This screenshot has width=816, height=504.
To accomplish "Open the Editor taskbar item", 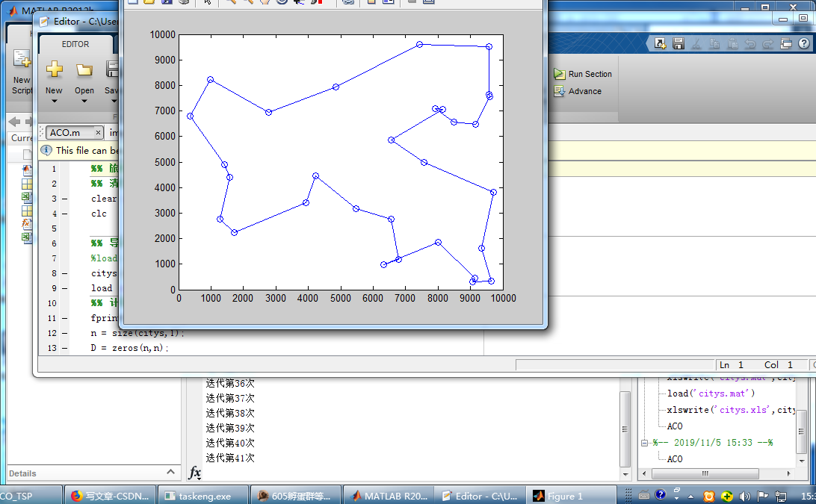I will click(480, 496).
